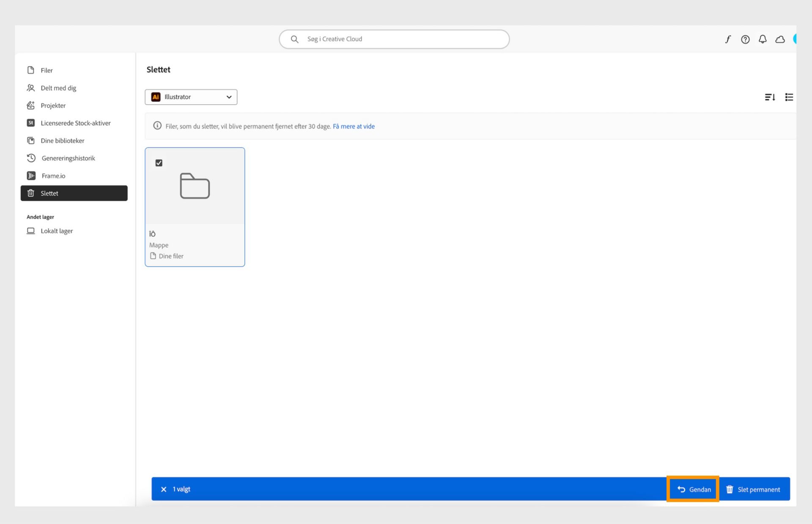Check cloud sync status icon
The width and height of the screenshot is (812, 524).
(780, 39)
